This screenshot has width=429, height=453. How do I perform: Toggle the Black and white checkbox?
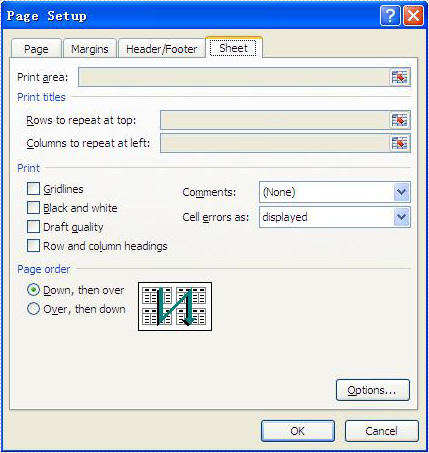pos(33,208)
